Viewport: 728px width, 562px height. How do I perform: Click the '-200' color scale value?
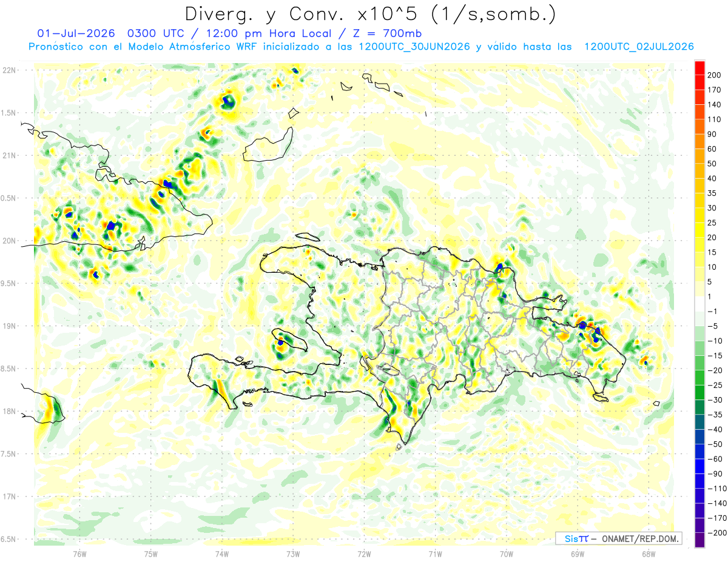point(718,532)
